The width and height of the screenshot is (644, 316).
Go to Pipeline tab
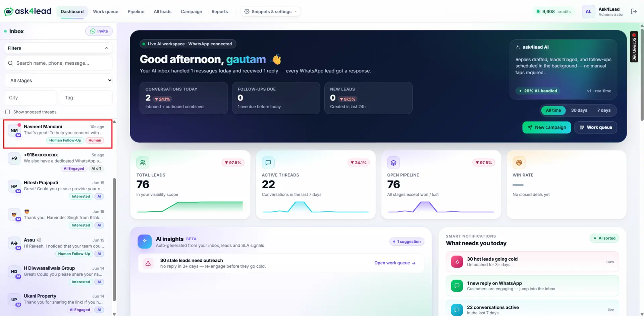coord(136,11)
